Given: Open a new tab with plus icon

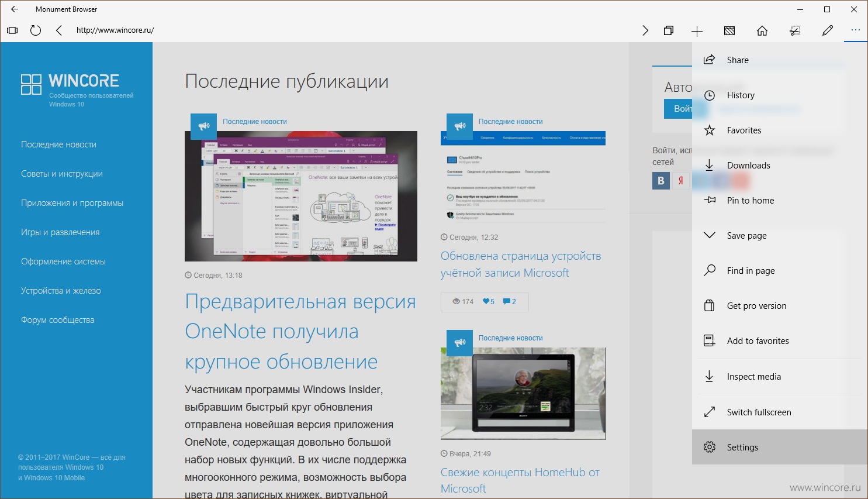Looking at the screenshot, I should coord(697,31).
